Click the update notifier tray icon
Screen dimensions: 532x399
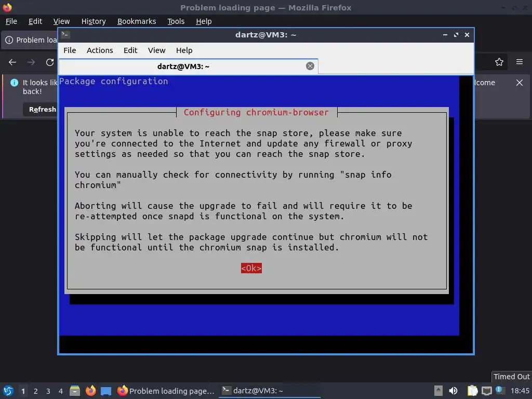[x=500, y=390]
